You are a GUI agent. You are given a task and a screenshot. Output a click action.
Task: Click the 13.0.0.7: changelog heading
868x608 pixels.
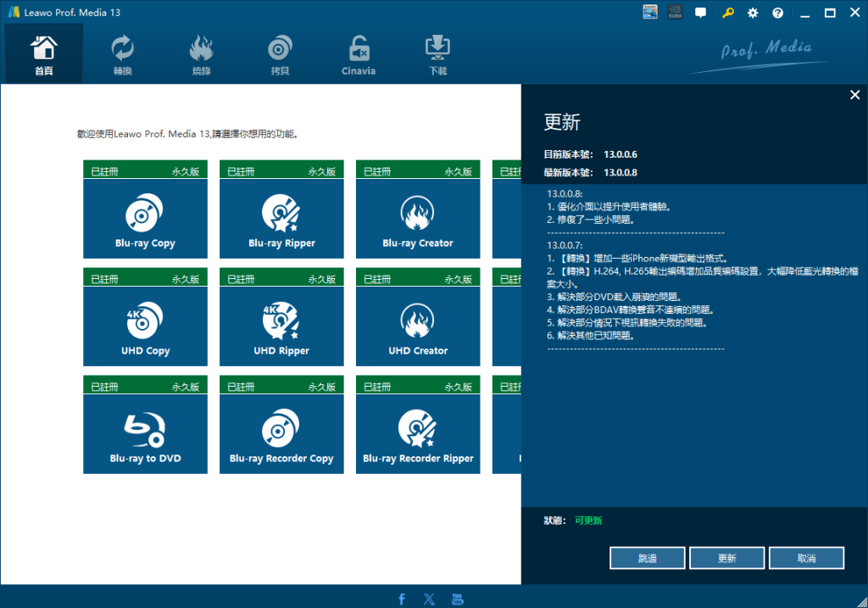[x=565, y=245]
